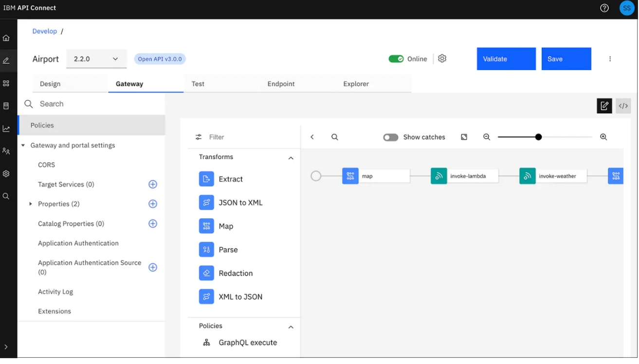Viewport: 639px width, 364px height.
Task: Select the Map transform icon in palette
Action: pos(206,226)
